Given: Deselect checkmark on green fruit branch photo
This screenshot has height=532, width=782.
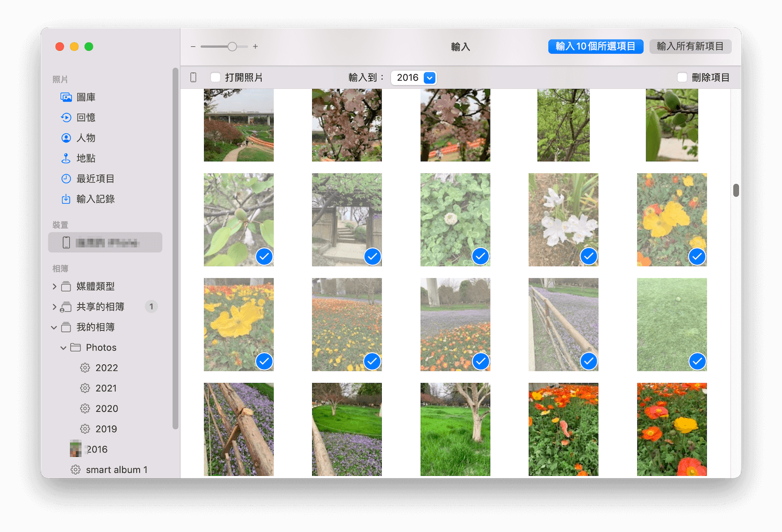Looking at the screenshot, I should (x=264, y=256).
